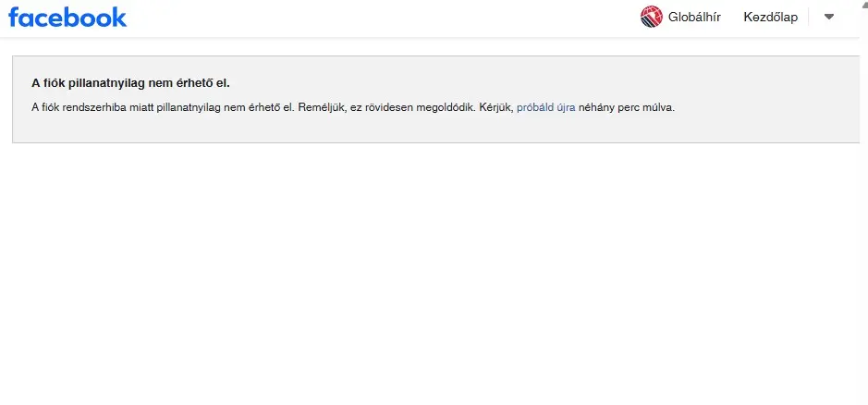Image resolution: width=868 pixels, height=405 pixels.
Task: Click the error description paragraph
Action: click(353, 107)
